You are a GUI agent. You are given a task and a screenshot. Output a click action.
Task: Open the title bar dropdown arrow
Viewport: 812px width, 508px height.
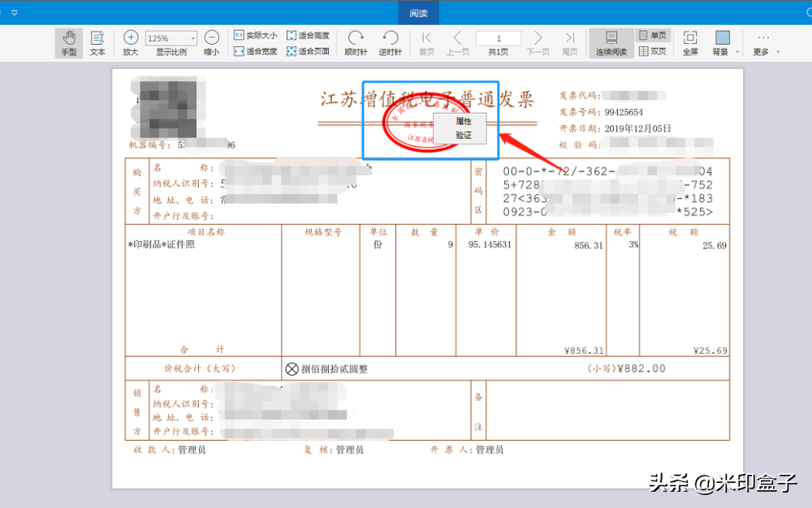[15, 12]
